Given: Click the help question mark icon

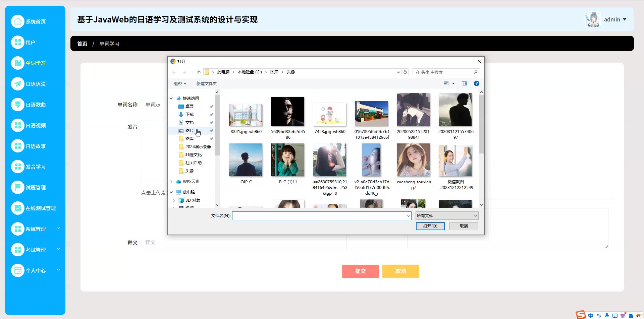Looking at the screenshot, I should (x=476, y=83).
